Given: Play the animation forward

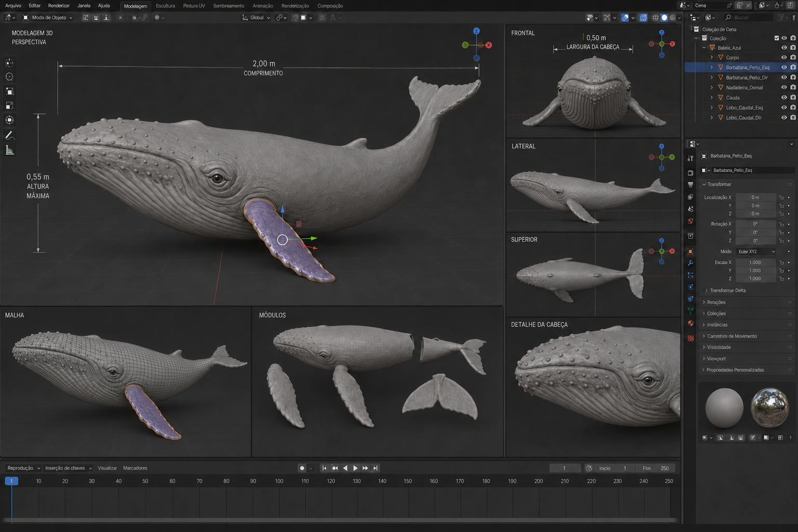Looking at the screenshot, I should tap(355, 468).
